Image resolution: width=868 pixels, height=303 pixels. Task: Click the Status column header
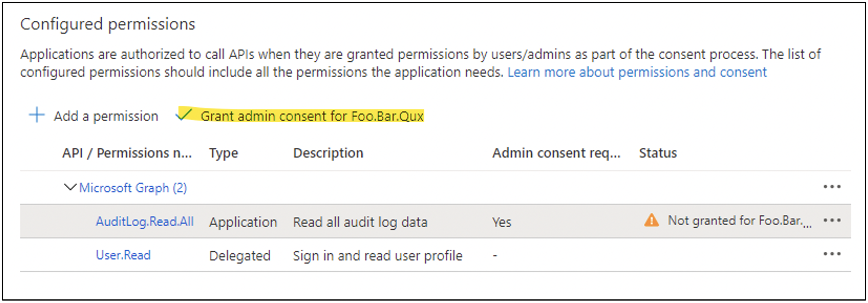click(x=658, y=153)
